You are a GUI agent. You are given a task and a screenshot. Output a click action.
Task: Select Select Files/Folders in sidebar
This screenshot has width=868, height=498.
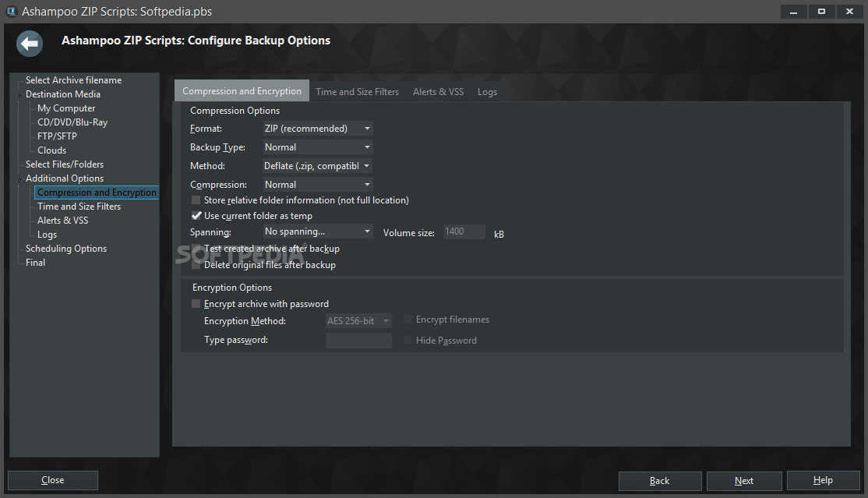[x=64, y=164]
